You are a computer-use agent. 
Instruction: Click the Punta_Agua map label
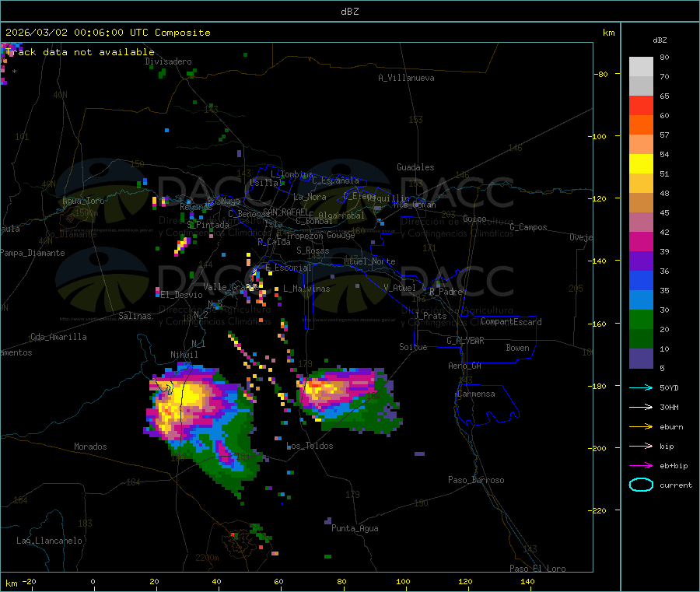coord(355,528)
